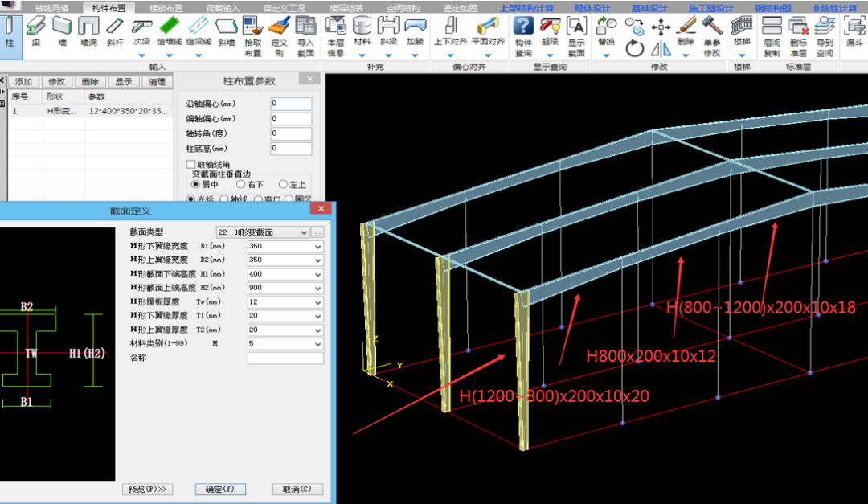Click the 清理 button in section list
This screenshot has width=868, height=504.
(158, 81)
